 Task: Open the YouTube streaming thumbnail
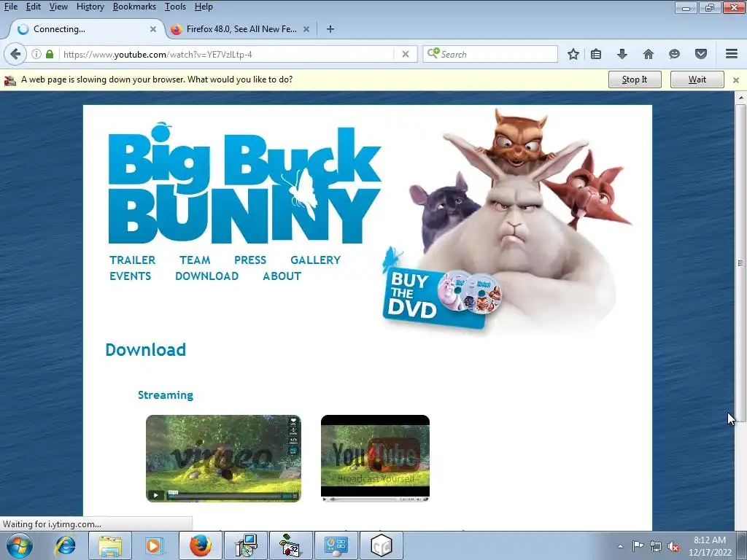click(x=376, y=458)
